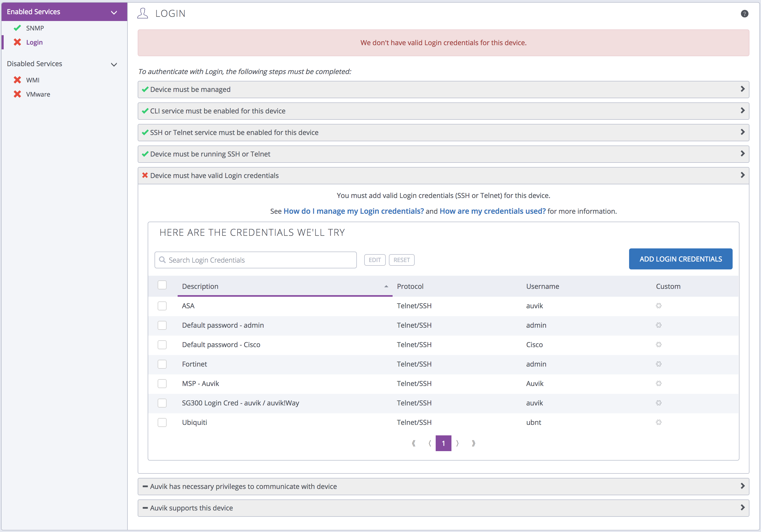This screenshot has width=761, height=532.
Task: Select VMware under Disabled Services
Action: [x=38, y=94]
